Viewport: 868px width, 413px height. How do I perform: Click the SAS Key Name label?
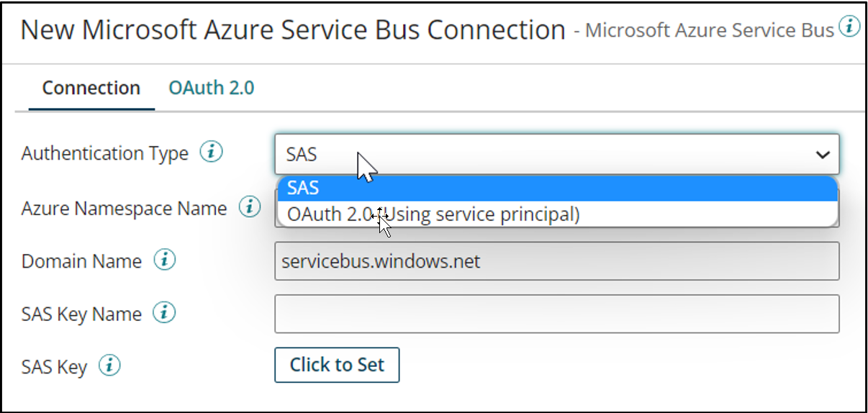tap(81, 314)
